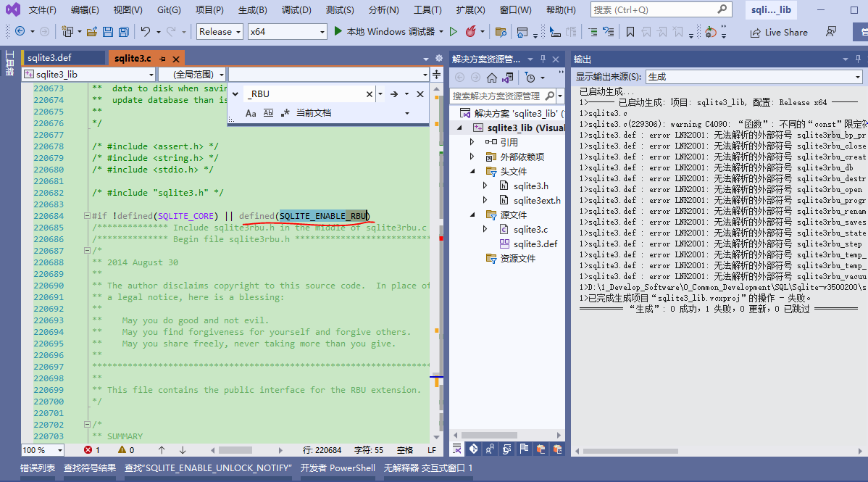Click the feedback person icon
868x482 pixels.
831,32
